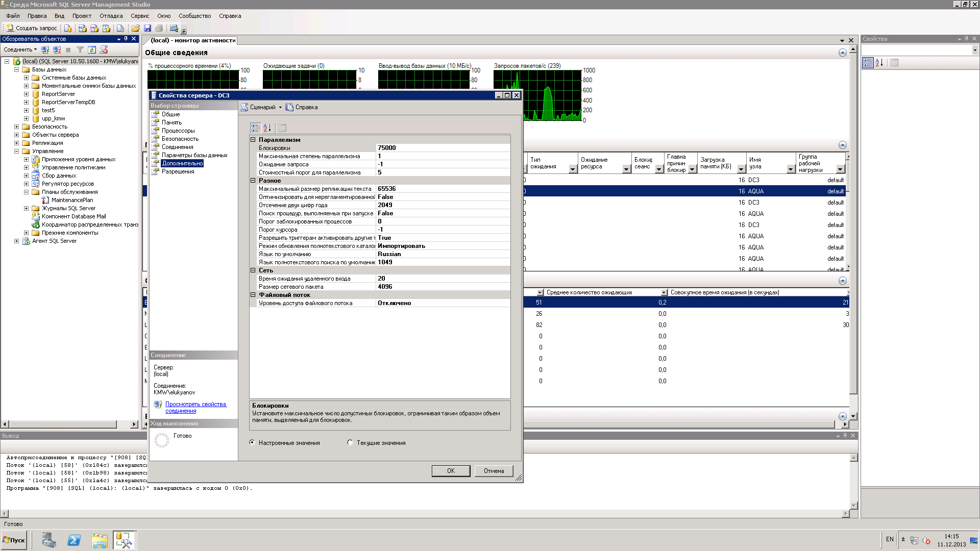This screenshot has width=980, height=551.
Task: Expand the Безопасность tree node
Action: point(16,127)
